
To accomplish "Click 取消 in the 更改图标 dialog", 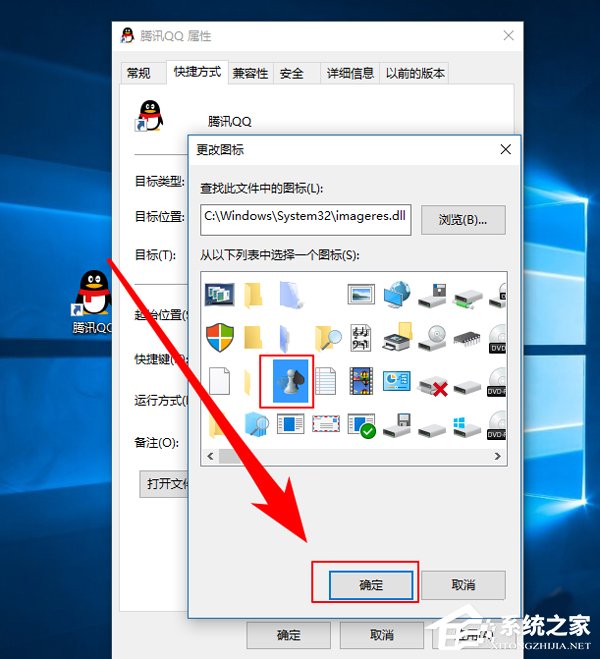I will [x=463, y=585].
